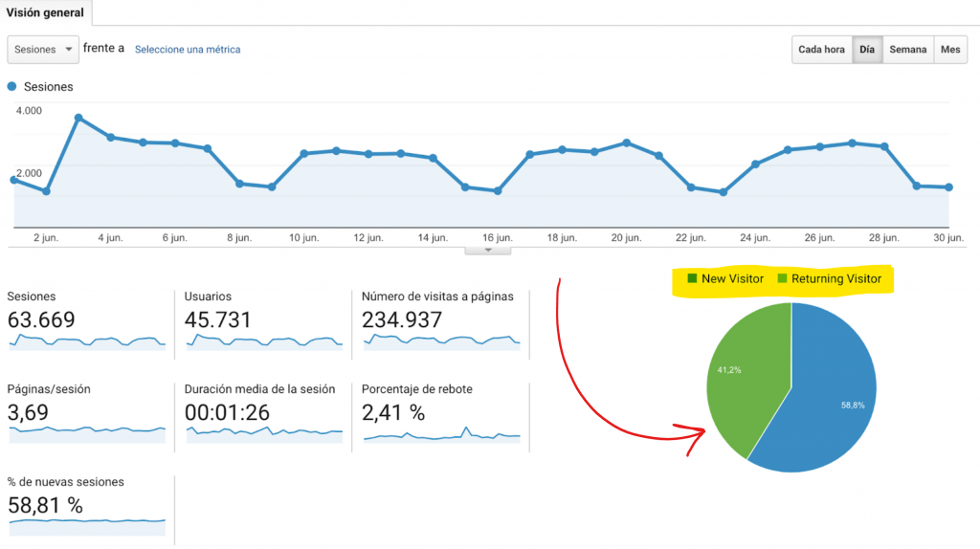Viewport: 980px width, 549px height.
Task: Click the Usuarios 45.731 sparkline
Action: (x=264, y=341)
